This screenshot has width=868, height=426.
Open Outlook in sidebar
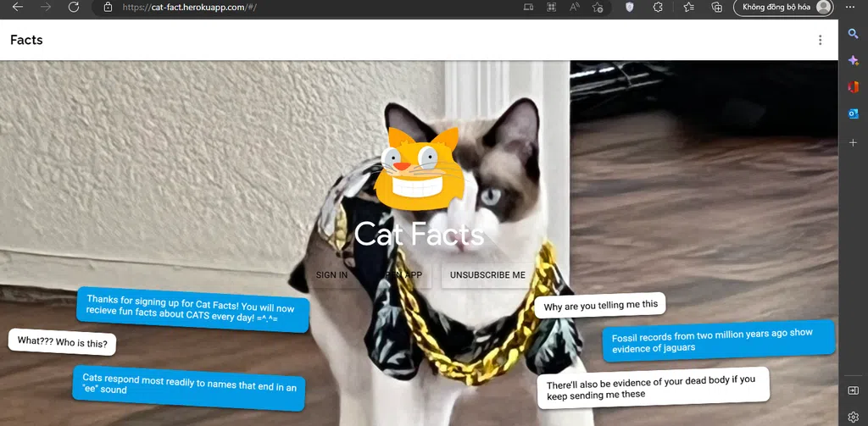click(x=853, y=113)
